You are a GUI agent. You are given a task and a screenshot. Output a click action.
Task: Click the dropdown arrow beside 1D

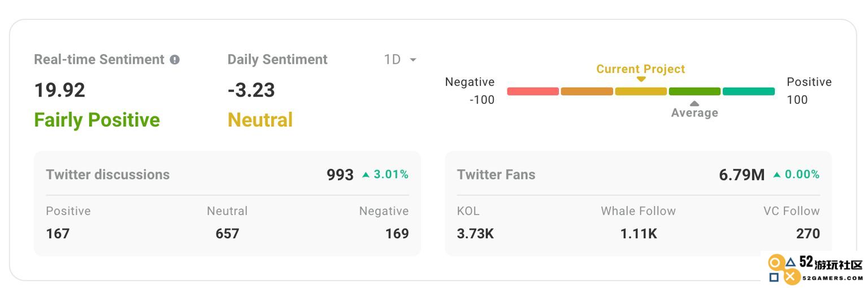point(413,60)
